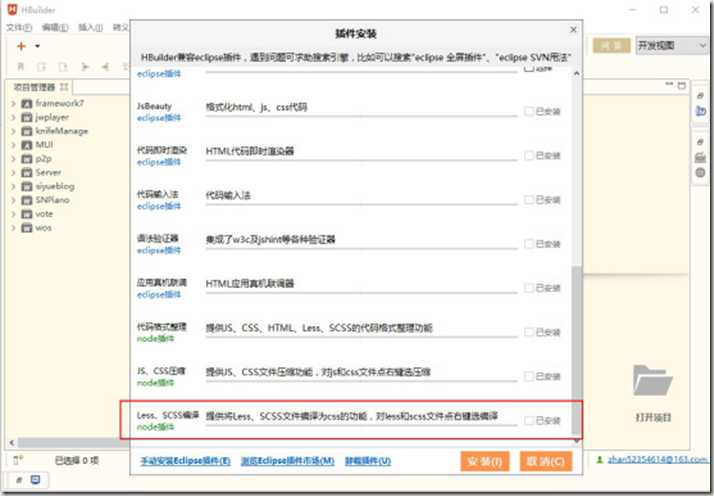
Task: Open the 浏览Eclipse插件市场(M) link
Action: (288, 460)
